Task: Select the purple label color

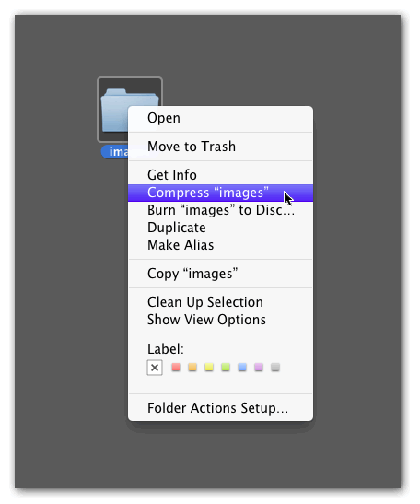Action: click(x=259, y=367)
